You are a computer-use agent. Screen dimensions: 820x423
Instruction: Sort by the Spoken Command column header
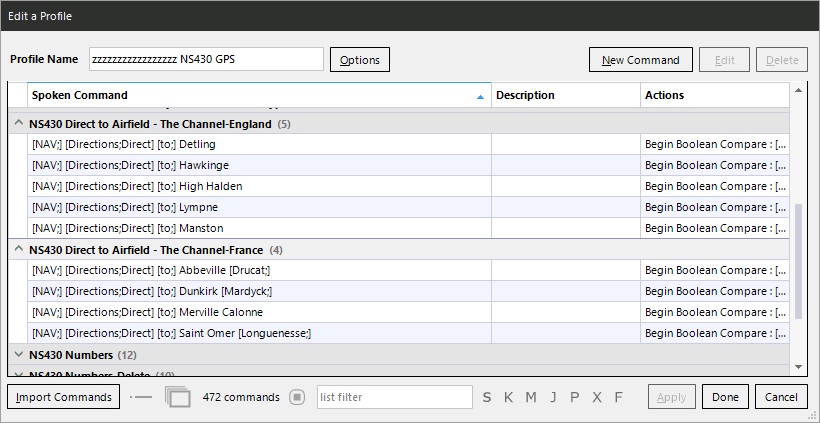(x=250, y=95)
